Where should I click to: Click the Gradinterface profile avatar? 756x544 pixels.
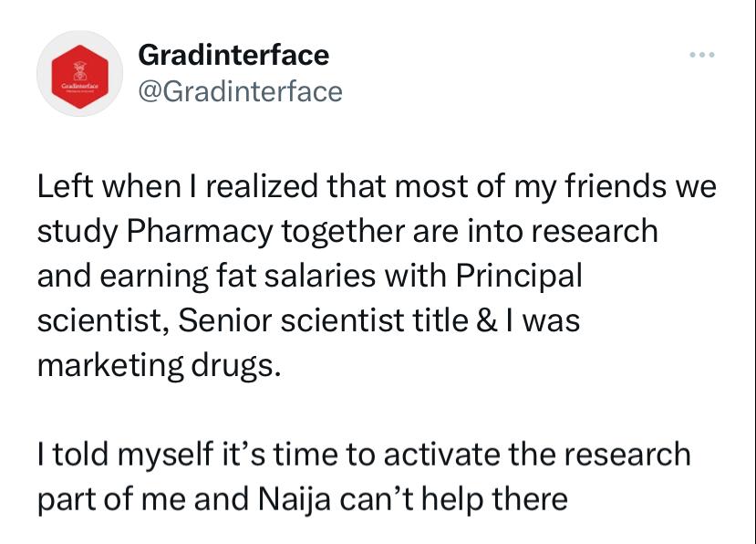click(80, 73)
